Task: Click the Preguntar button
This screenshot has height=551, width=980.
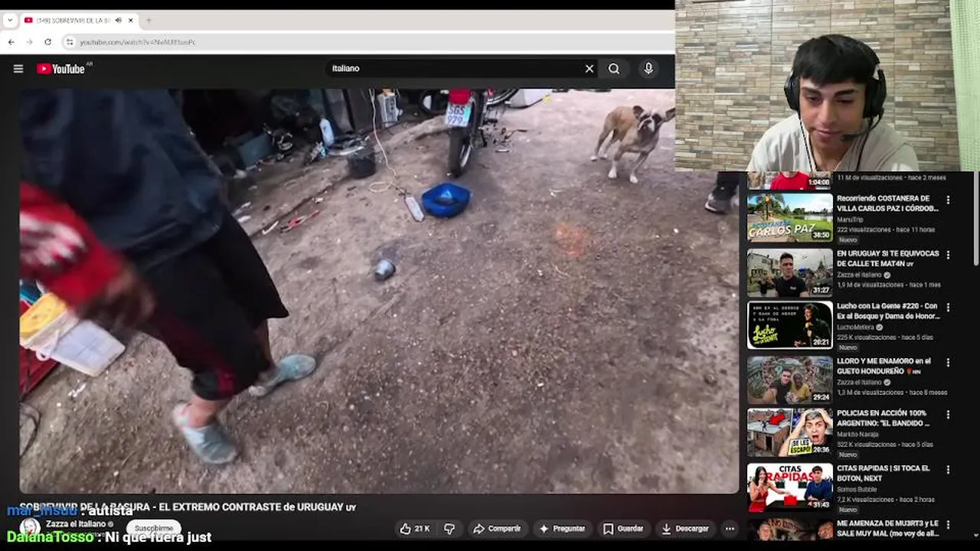Action: tap(563, 529)
